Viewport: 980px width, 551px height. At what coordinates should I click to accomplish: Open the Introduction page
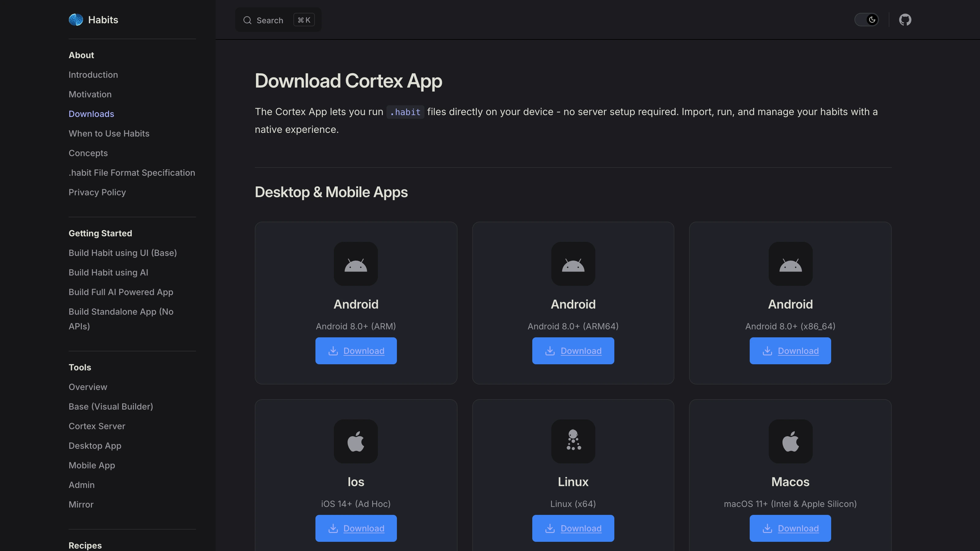point(93,75)
